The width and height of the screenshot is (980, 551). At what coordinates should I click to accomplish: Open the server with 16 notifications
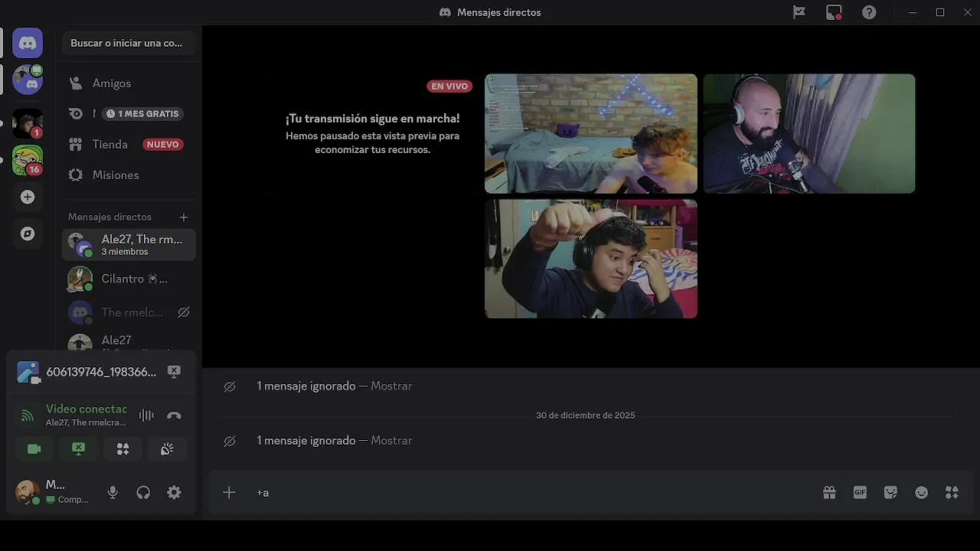[x=28, y=160]
